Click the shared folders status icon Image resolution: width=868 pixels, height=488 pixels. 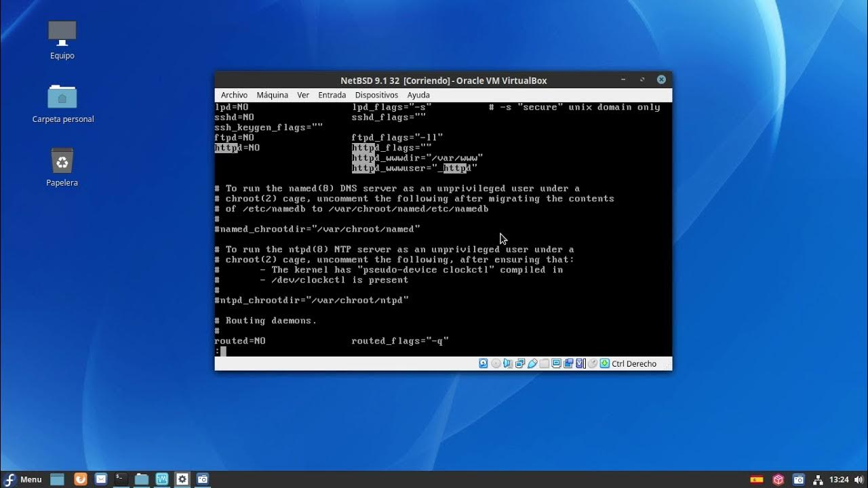pos(544,363)
